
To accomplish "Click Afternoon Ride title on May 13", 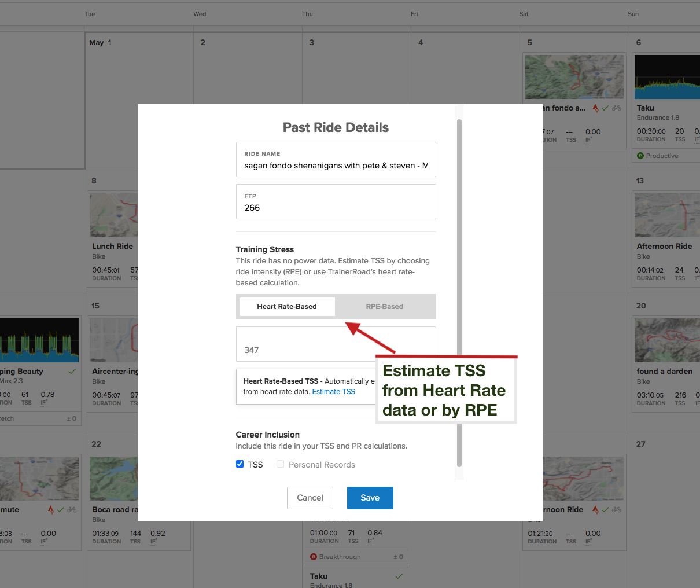I will [x=665, y=246].
